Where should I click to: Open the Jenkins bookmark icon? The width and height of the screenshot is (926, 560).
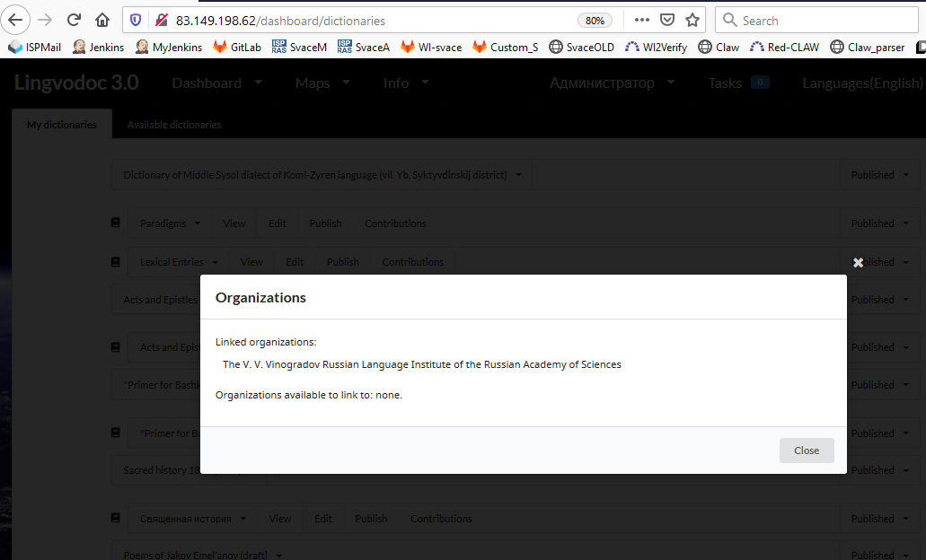coord(80,47)
